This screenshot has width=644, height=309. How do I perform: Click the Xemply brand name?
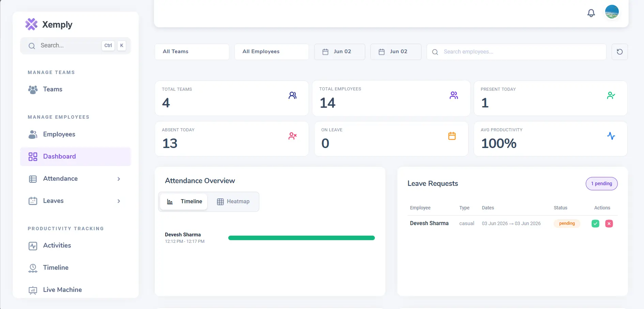[57, 25]
